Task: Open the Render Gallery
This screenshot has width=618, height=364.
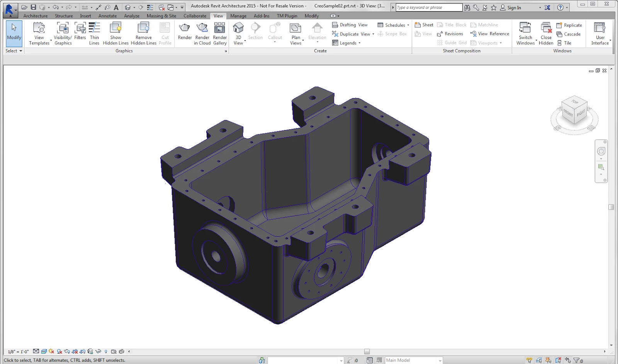Action: pos(220,34)
